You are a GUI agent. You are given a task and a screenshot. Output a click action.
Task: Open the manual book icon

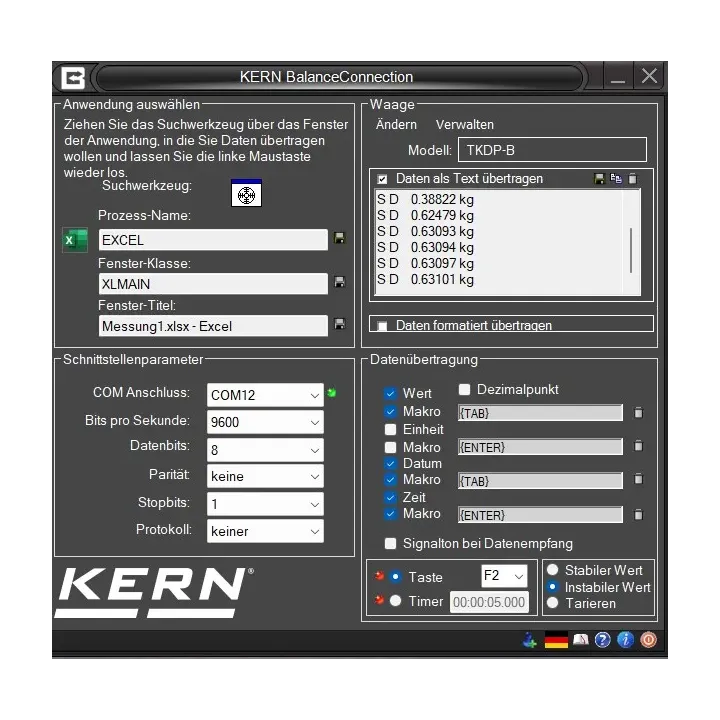pos(581,639)
